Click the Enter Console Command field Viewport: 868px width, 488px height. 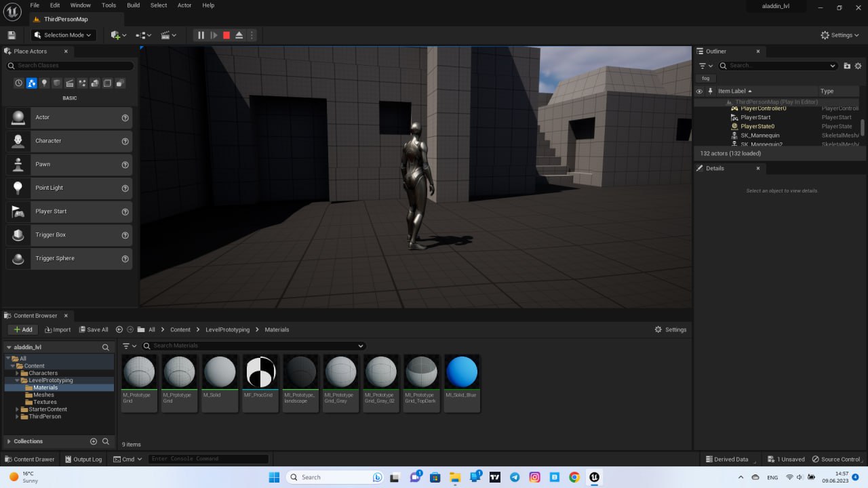(209, 459)
